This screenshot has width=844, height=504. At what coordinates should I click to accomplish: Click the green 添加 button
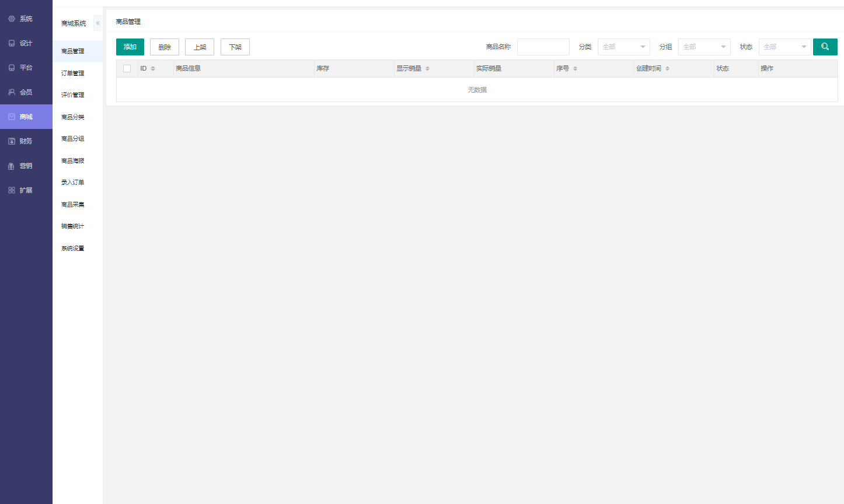pos(130,47)
